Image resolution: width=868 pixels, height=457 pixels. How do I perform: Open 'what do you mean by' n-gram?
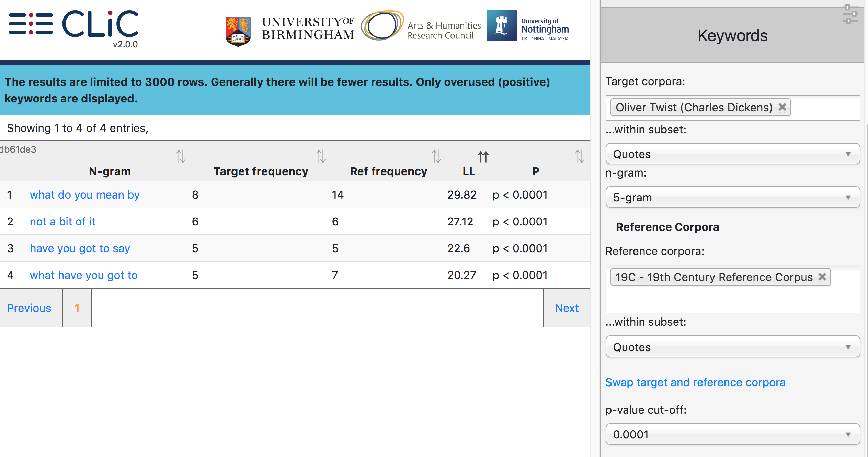pos(85,195)
